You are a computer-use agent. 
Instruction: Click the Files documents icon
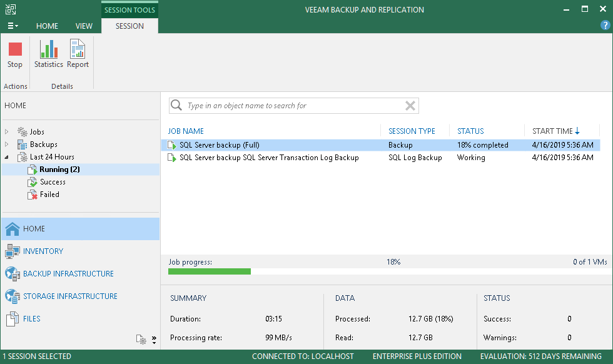[13, 319]
